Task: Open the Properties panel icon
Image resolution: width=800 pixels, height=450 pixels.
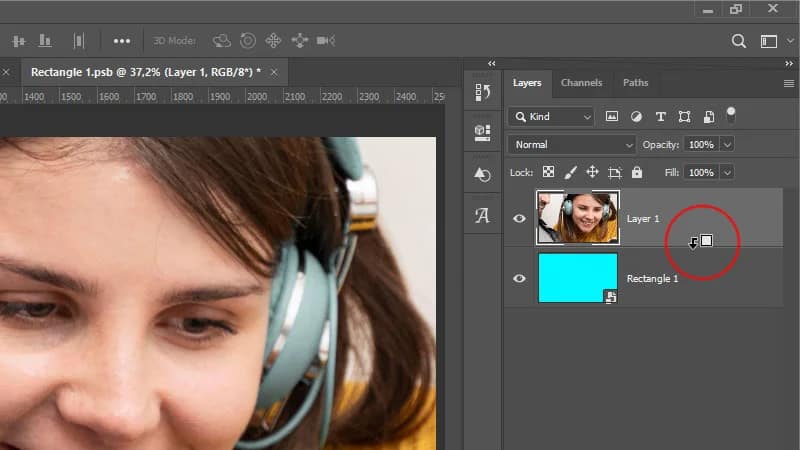Action: click(x=482, y=132)
